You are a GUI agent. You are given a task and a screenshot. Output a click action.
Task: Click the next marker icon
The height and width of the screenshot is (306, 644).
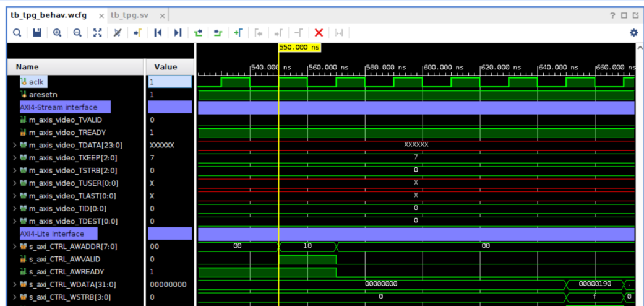278,33
